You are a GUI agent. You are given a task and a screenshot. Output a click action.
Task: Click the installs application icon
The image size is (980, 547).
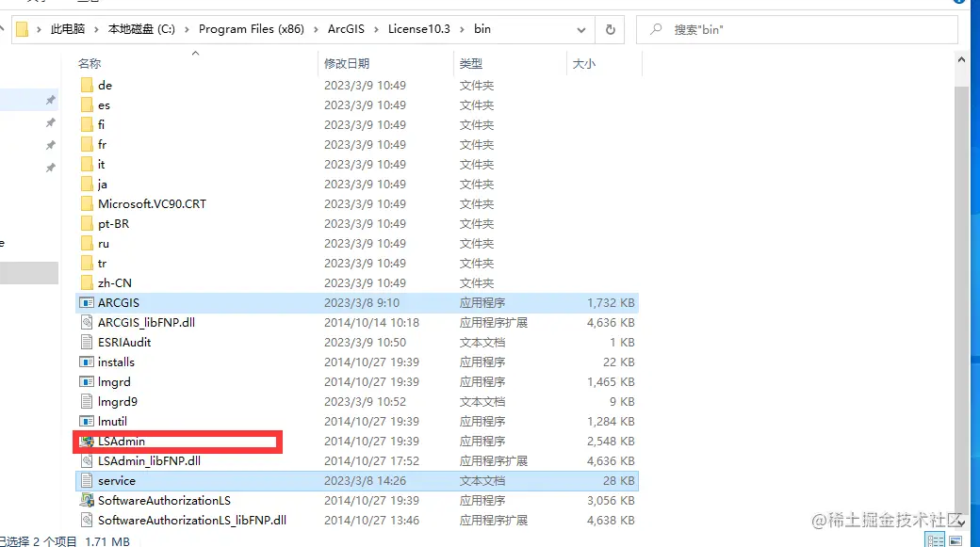(87, 362)
